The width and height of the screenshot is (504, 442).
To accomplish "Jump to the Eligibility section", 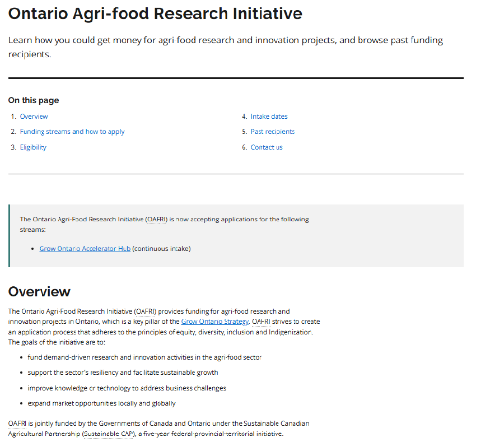I will [33, 147].
